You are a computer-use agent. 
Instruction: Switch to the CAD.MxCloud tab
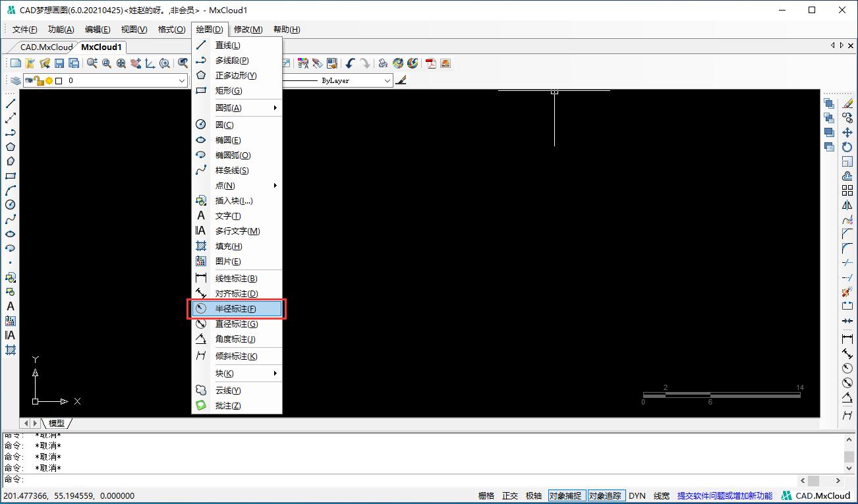46,47
